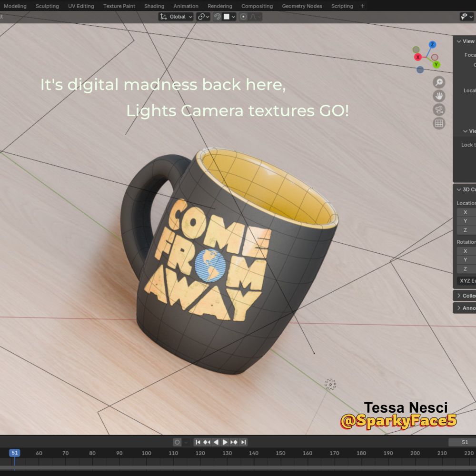Open the auto keyframing options dropdown

pyautogui.click(x=186, y=442)
